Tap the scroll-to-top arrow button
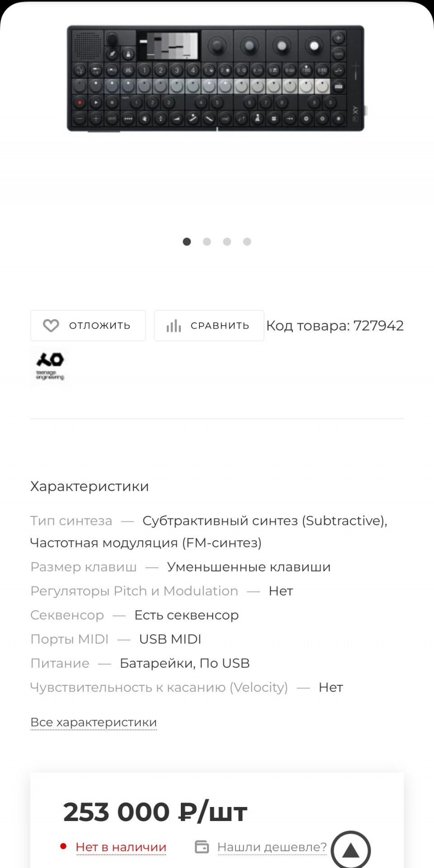 click(x=351, y=850)
